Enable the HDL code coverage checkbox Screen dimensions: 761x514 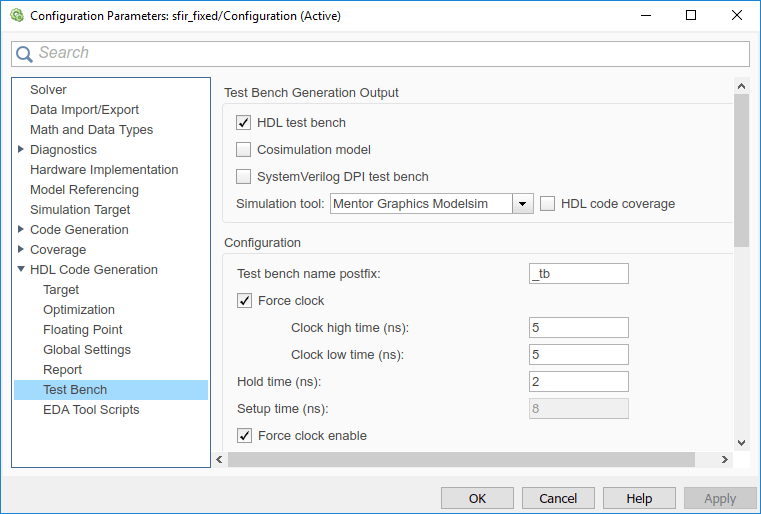point(547,204)
